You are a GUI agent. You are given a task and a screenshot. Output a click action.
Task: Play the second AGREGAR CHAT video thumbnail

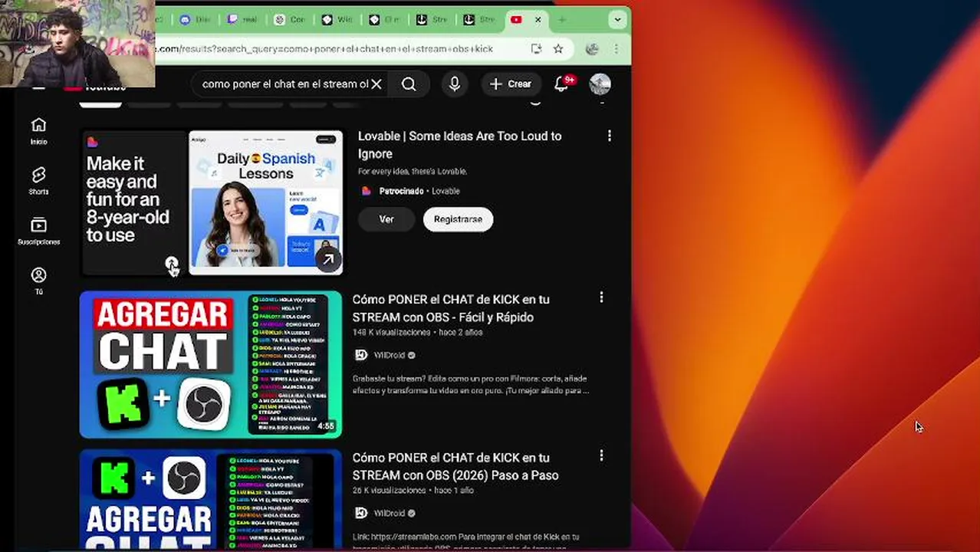click(211, 500)
